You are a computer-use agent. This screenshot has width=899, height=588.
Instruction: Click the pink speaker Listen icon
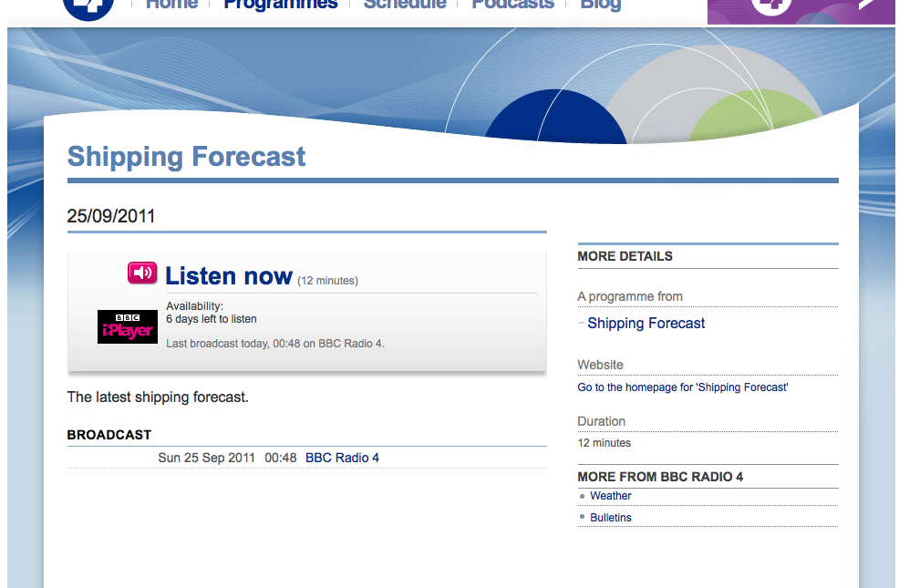tap(142, 273)
